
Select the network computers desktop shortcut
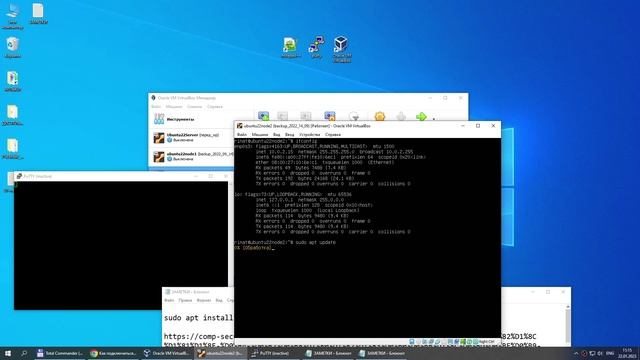316,47
